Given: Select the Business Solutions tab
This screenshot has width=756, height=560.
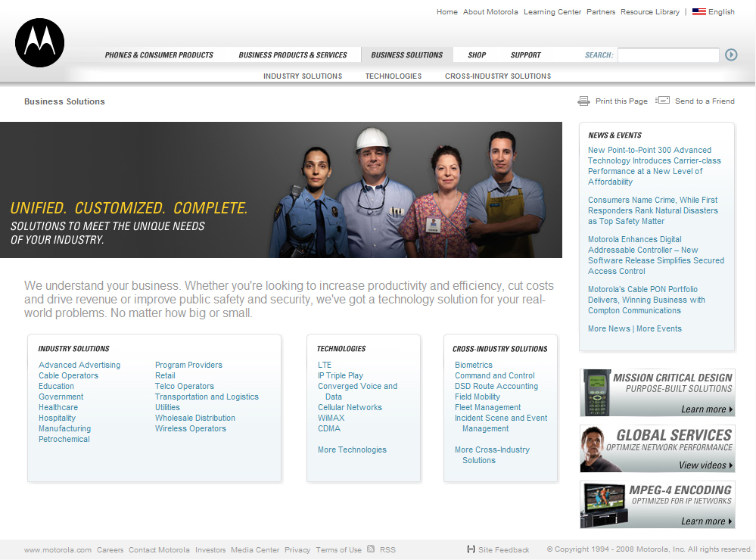Looking at the screenshot, I should tap(406, 55).
